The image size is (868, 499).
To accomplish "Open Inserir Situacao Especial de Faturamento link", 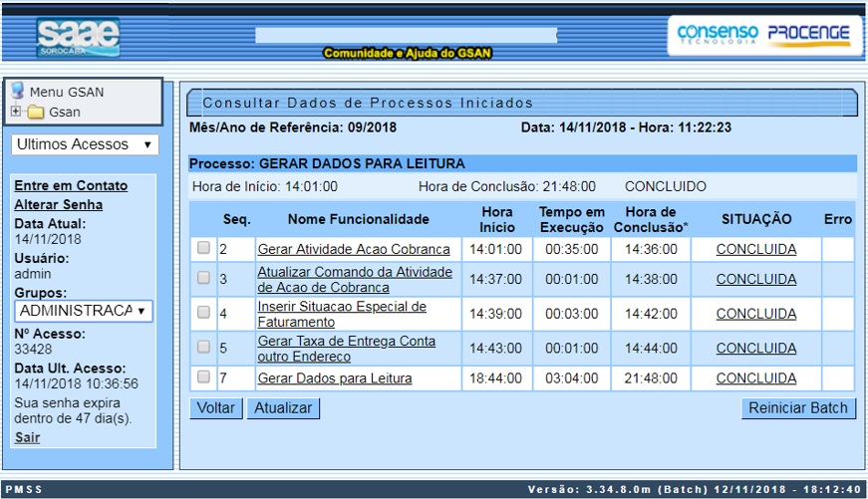I will tap(342, 314).
